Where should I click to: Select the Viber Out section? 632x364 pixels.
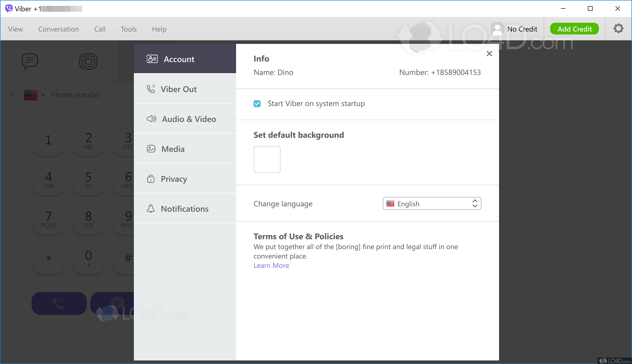[x=179, y=89]
